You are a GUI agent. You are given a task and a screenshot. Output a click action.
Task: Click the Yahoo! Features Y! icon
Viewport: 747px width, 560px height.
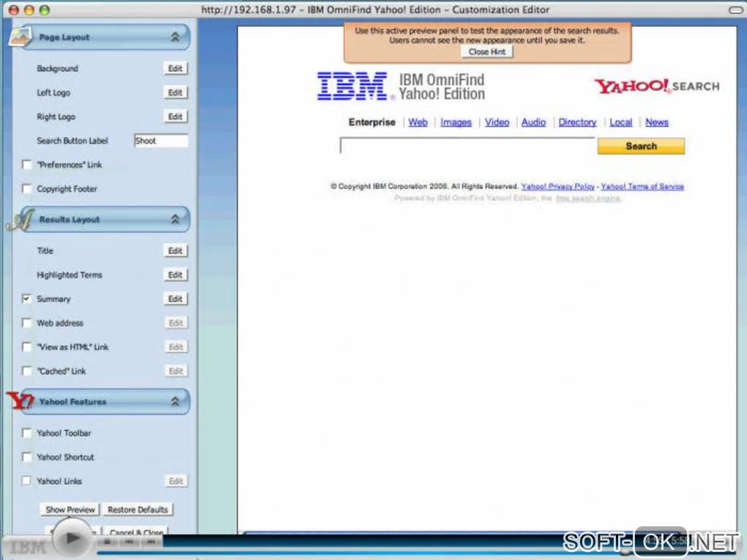21,401
